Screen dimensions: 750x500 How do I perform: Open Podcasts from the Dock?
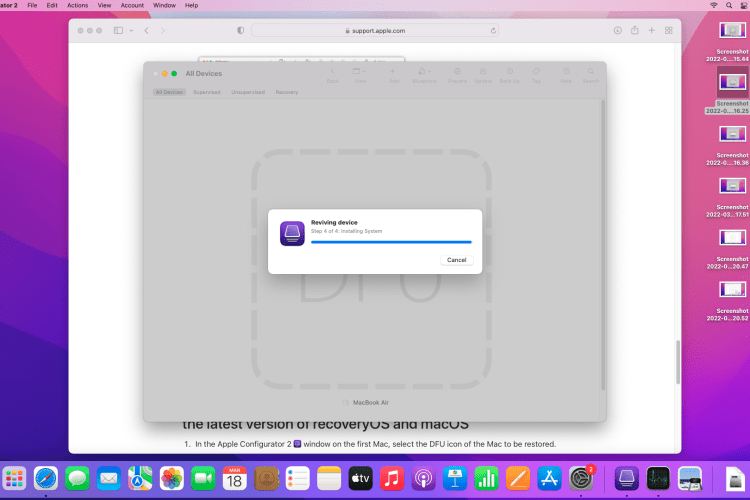click(423, 478)
